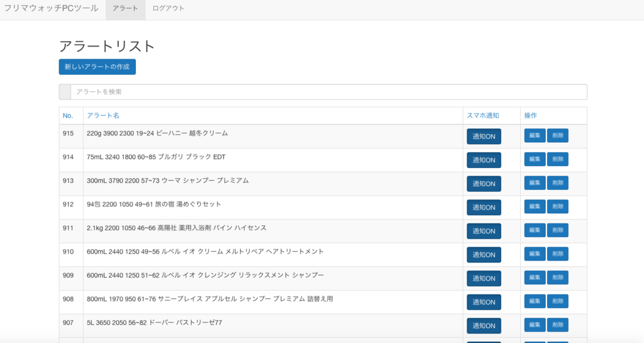644x343 pixels.
Task: Focus the アラートを検索 search field
Action: (328, 92)
